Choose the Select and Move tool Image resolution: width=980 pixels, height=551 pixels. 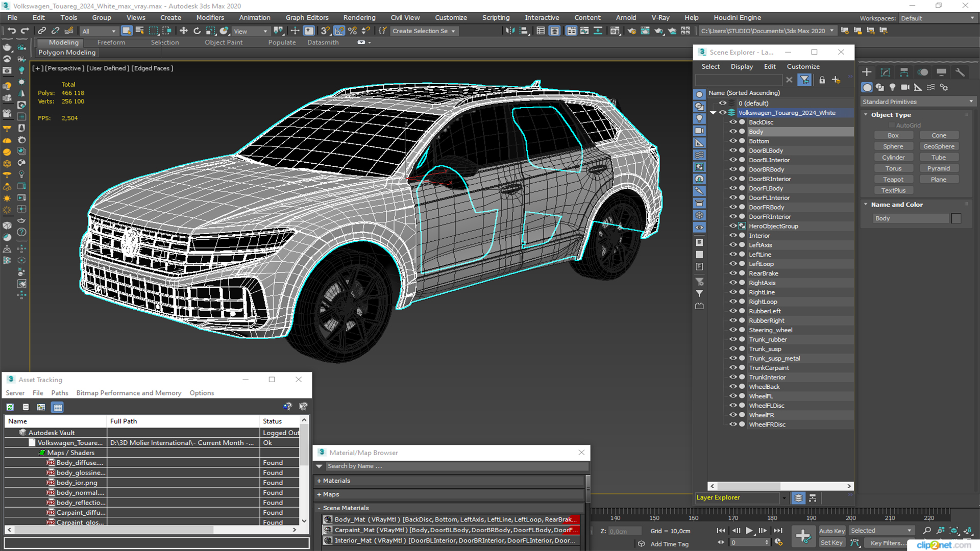184,31
